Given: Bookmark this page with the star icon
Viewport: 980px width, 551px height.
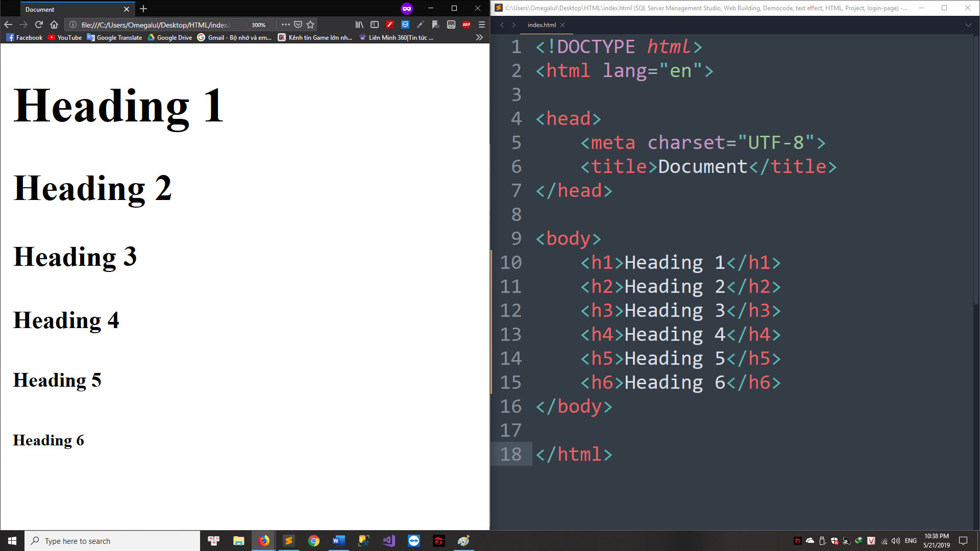Looking at the screenshot, I should coord(310,24).
